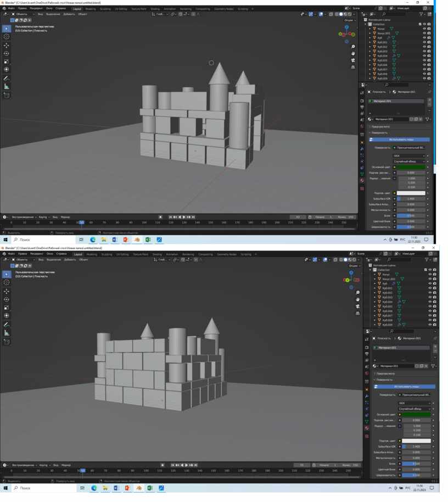Select the Move tool in the top Blender window

pyautogui.click(x=7, y=46)
